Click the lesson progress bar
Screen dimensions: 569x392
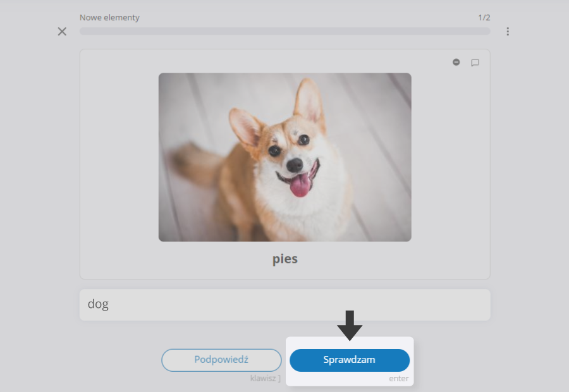[x=285, y=31]
